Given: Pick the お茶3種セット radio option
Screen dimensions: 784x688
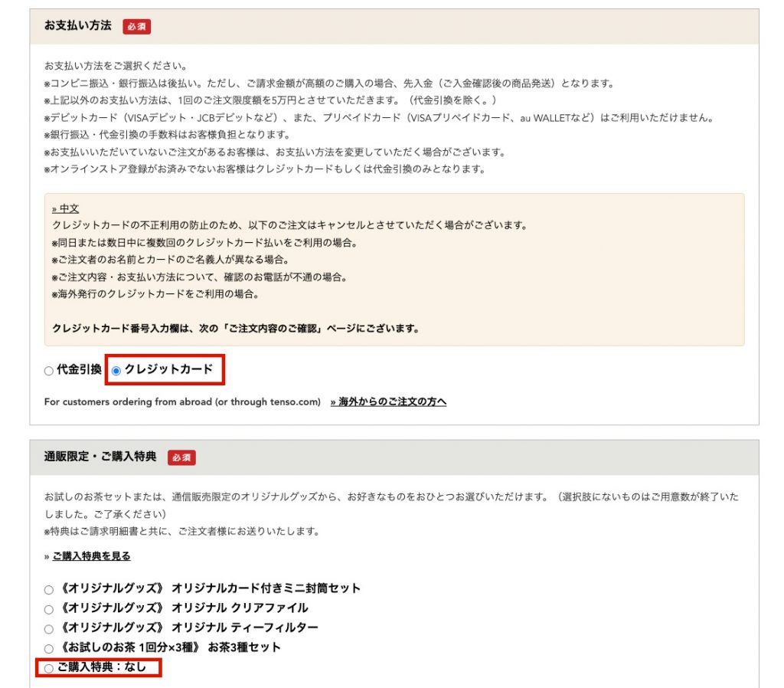Looking at the screenshot, I should tap(49, 649).
